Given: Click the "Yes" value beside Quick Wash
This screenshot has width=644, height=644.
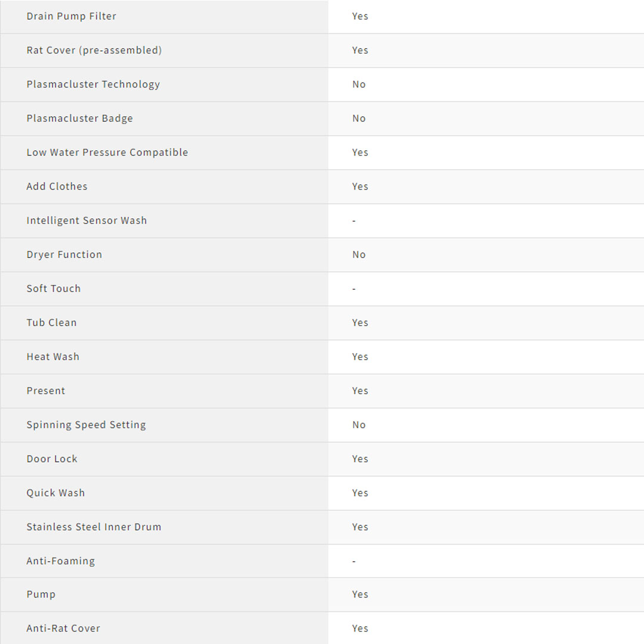Looking at the screenshot, I should [360, 493].
